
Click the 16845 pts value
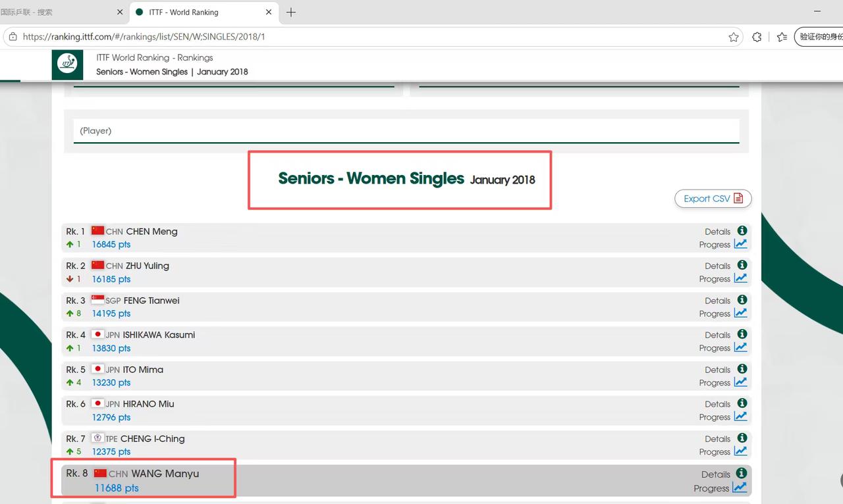tap(111, 244)
